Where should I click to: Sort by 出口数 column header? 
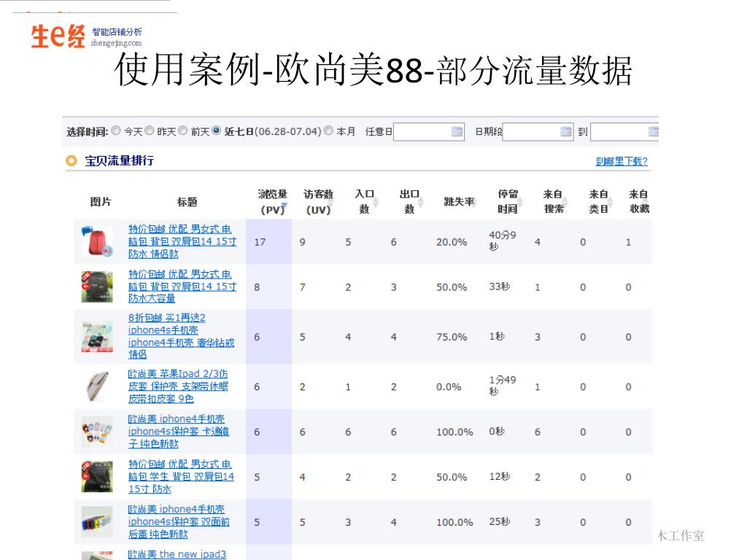[411, 201]
